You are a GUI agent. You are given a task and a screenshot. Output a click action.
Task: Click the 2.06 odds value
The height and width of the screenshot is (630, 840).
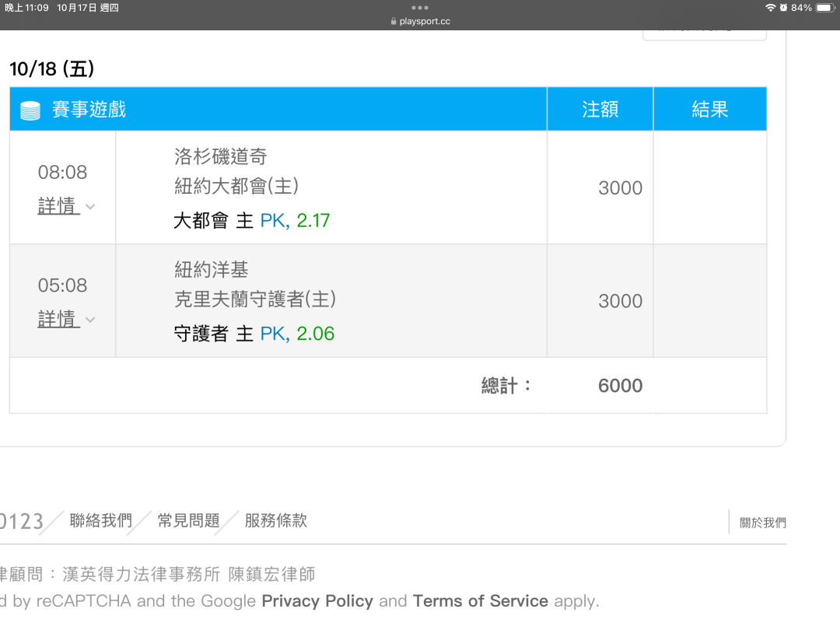[x=316, y=334]
